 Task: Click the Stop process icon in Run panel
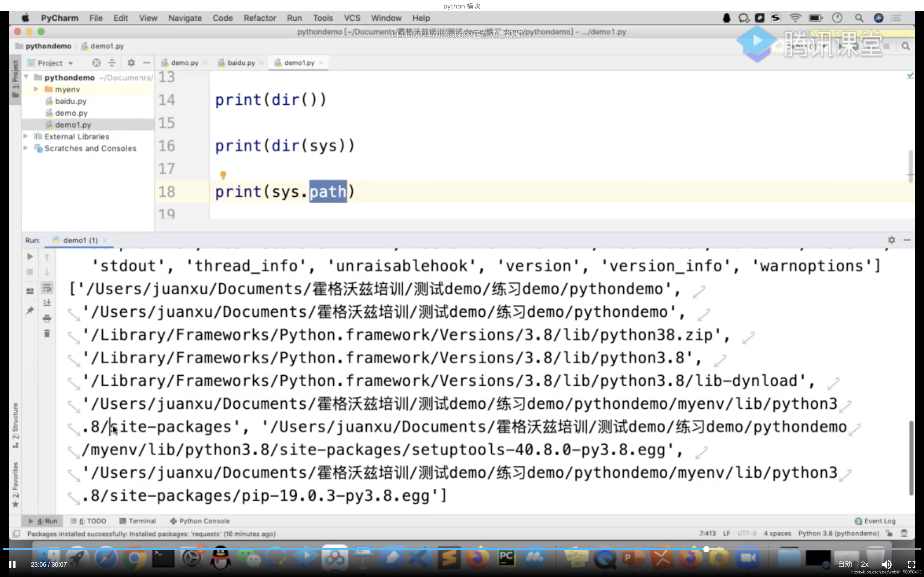[30, 272]
